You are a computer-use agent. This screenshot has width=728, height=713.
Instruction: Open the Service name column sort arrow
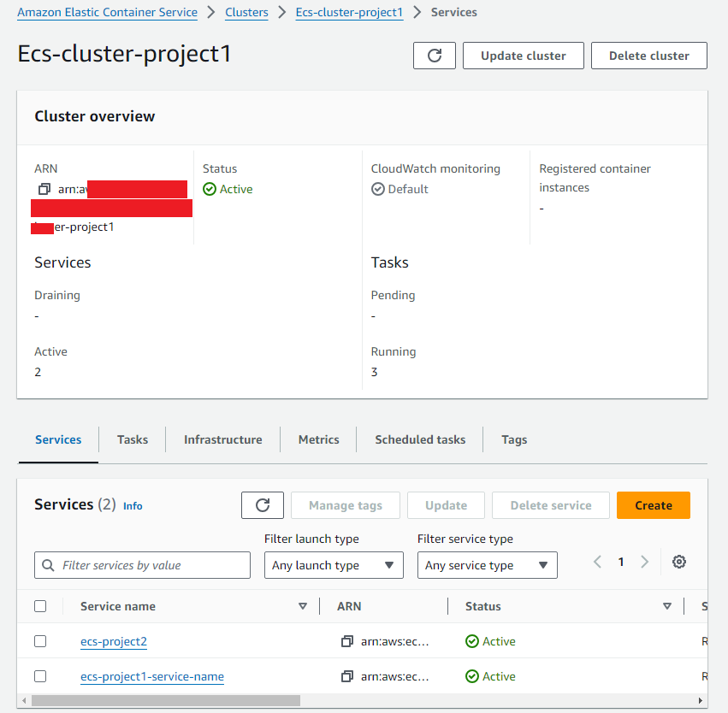303,605
